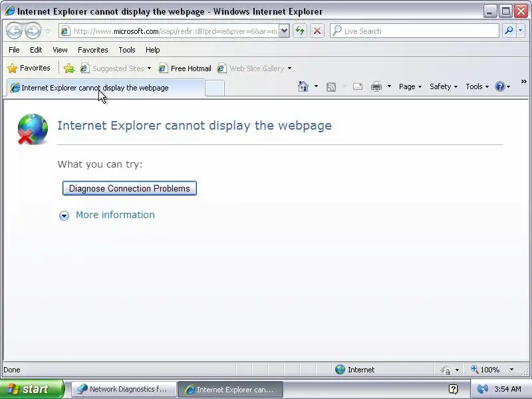Viewport: 532px width, 399px height.
Task: Click Diagnose Connection Problems button
Action: coord(130,188)
